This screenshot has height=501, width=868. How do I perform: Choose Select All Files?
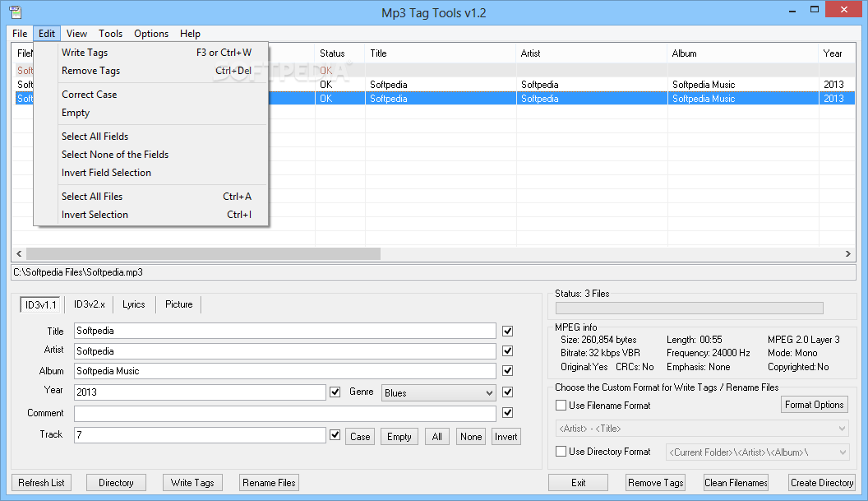151,197
